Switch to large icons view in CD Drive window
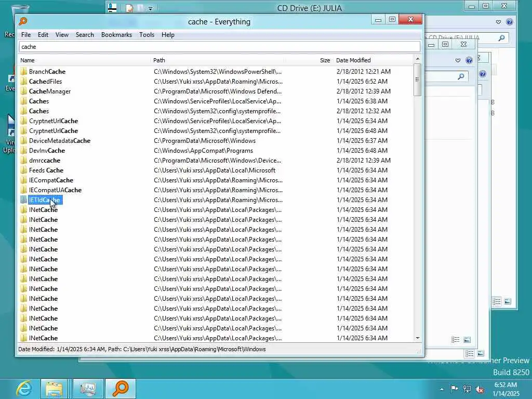 pyautogui.click(x=508, y=301)
